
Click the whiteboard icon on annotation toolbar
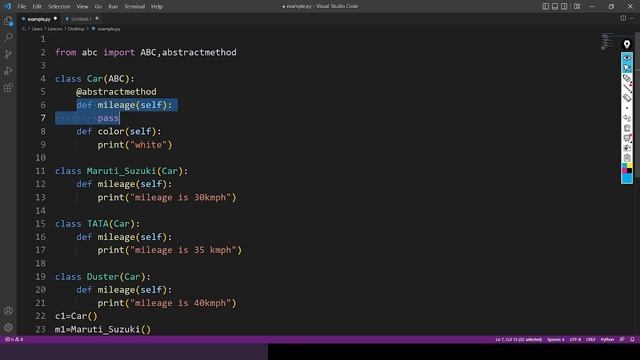627,138
